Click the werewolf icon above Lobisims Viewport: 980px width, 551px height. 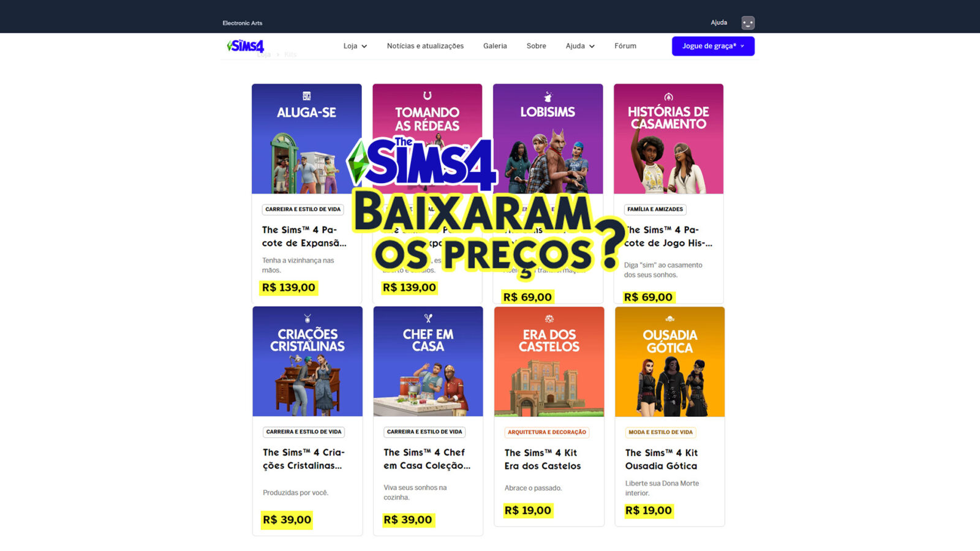[x=548, y=96]
